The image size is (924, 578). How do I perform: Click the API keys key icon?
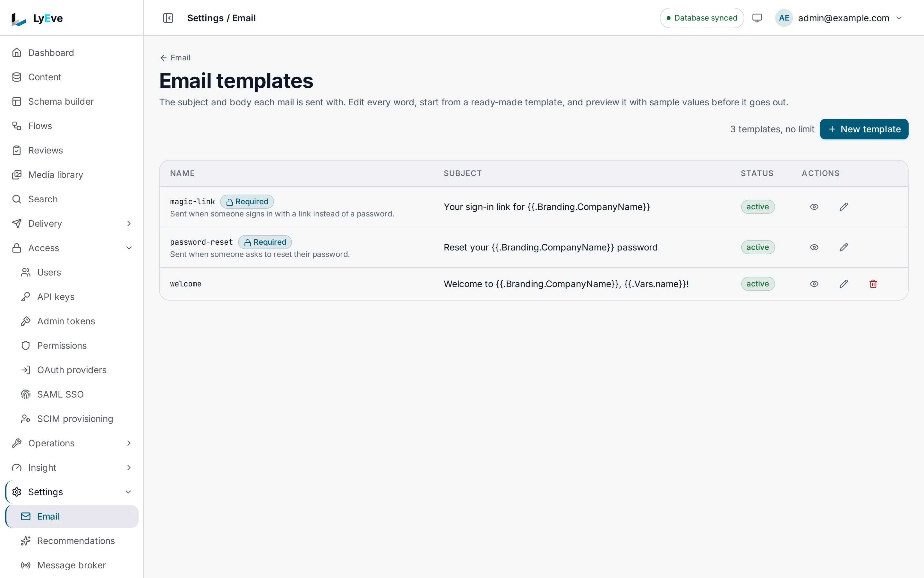(x=26, y=297)
